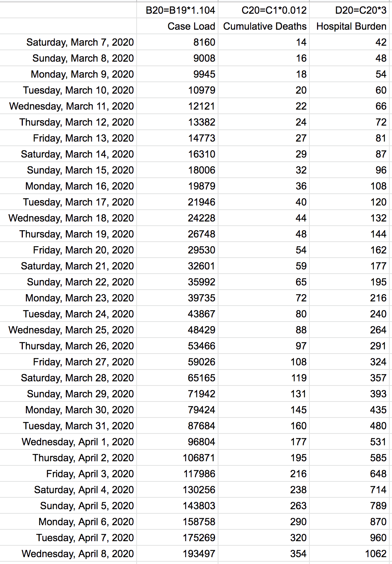Click the D20=C20*3 formula cell
Screen dimensions: 392x564
pyautogui.click(x=351, y=10)
